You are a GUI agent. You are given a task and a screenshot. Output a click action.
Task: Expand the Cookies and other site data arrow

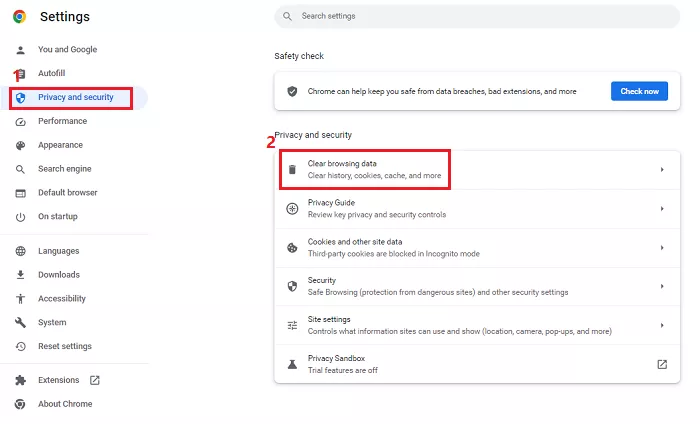pos(662,248)
